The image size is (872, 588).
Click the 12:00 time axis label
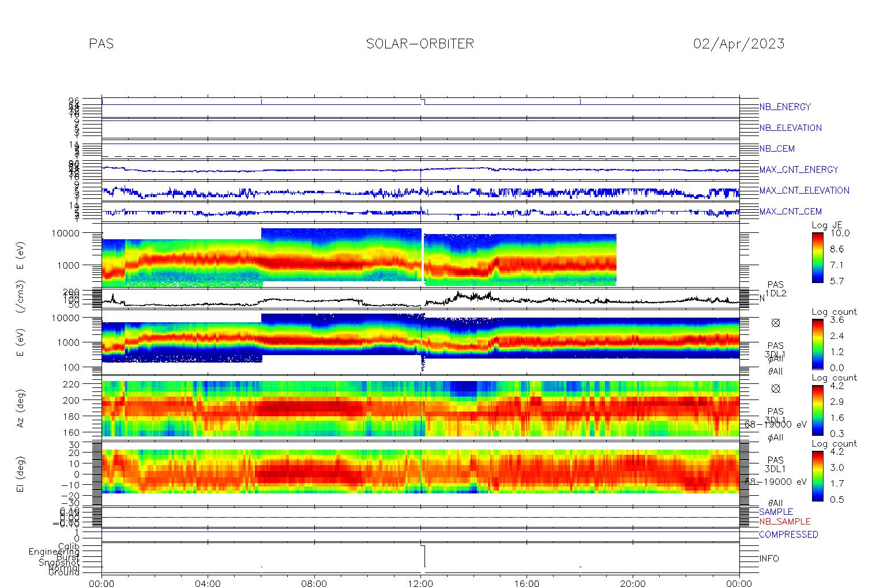click(420, 583)
